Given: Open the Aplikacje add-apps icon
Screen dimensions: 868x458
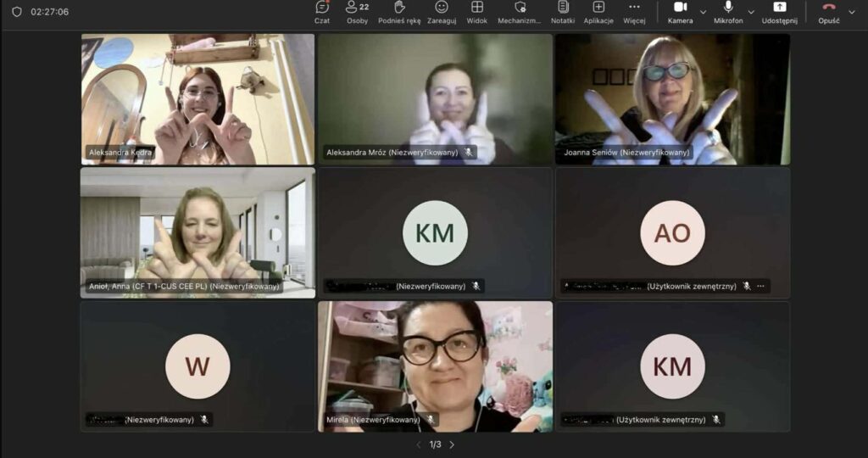Looking at the screenshot, I should 598,12.
